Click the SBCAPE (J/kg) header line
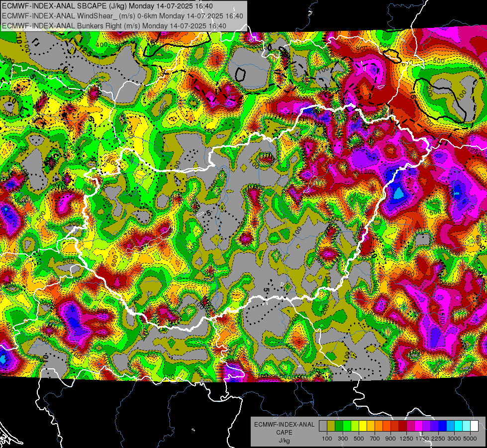The image size is (487, 448). (x=107, y=6)
